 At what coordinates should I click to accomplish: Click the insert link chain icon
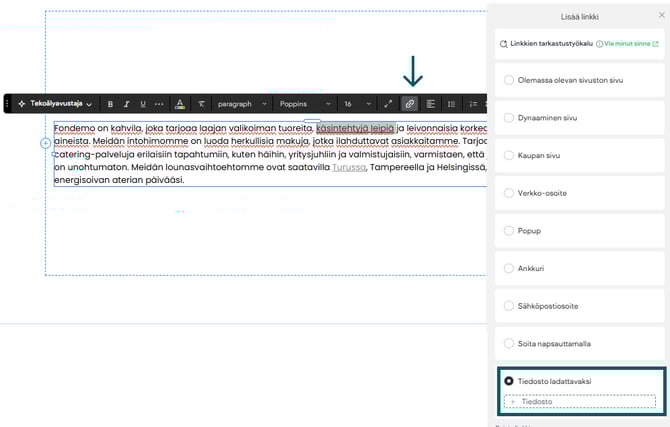point(409,104)
